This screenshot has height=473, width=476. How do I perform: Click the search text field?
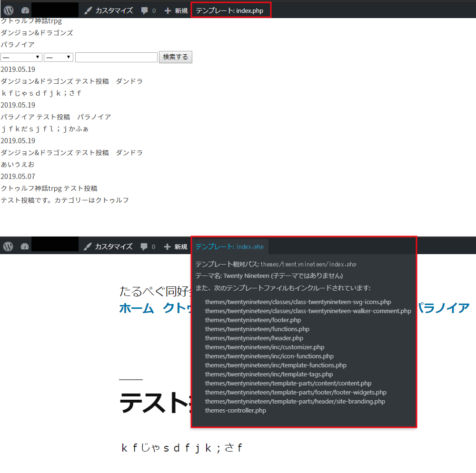116,57
